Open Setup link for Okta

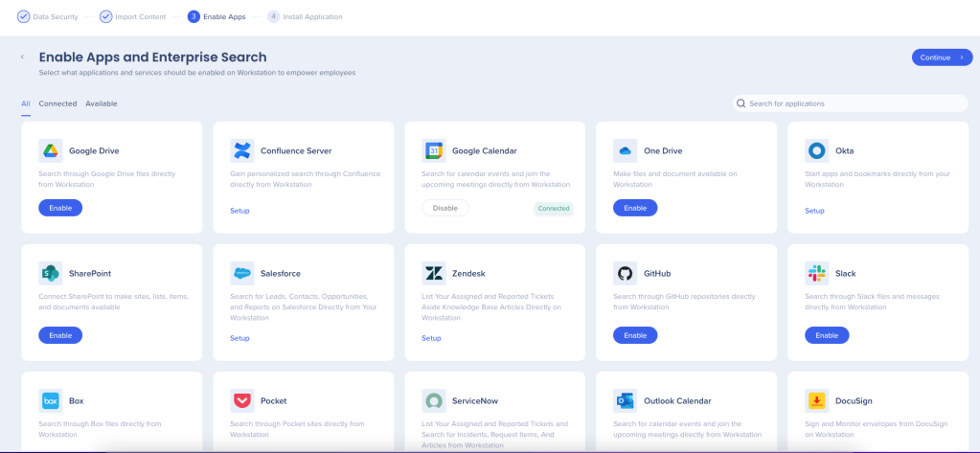814,211
